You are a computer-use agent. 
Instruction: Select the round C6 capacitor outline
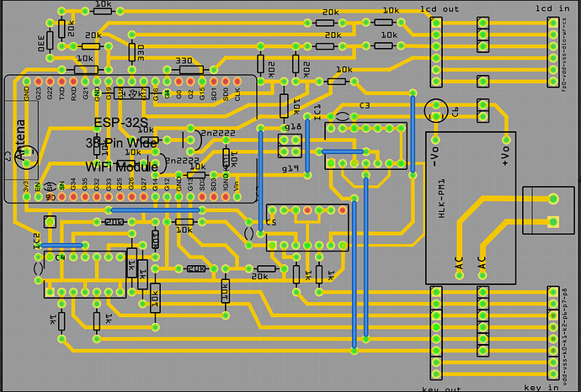(436, 110)
